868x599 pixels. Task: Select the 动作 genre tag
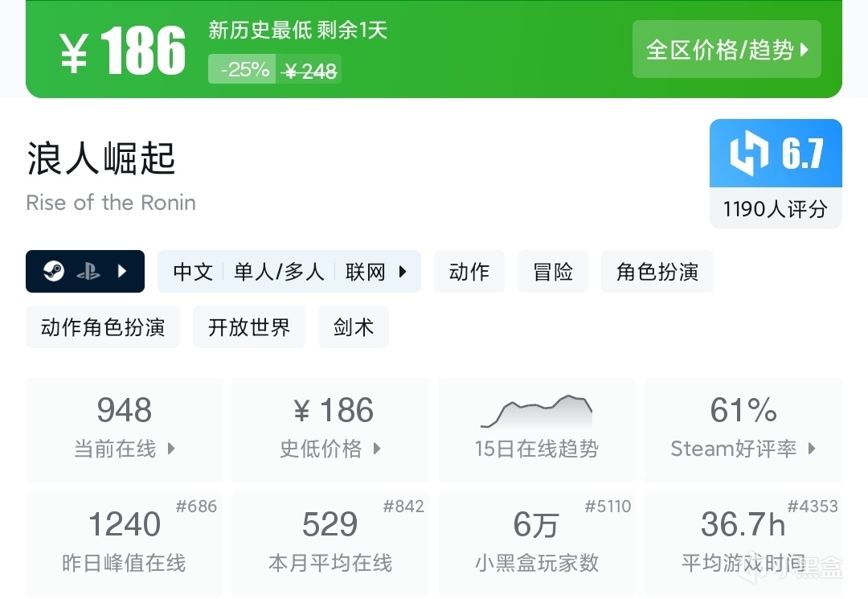(469, 271)
